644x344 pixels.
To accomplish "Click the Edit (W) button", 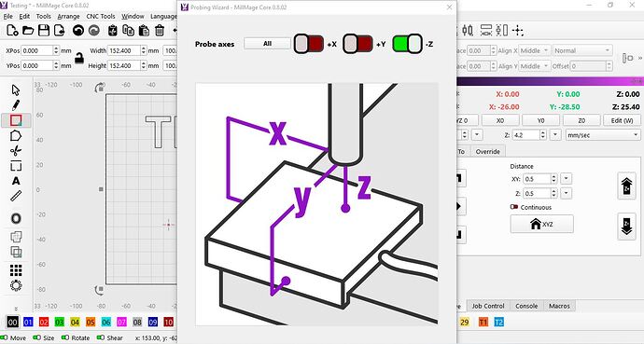I will point(622,120).
